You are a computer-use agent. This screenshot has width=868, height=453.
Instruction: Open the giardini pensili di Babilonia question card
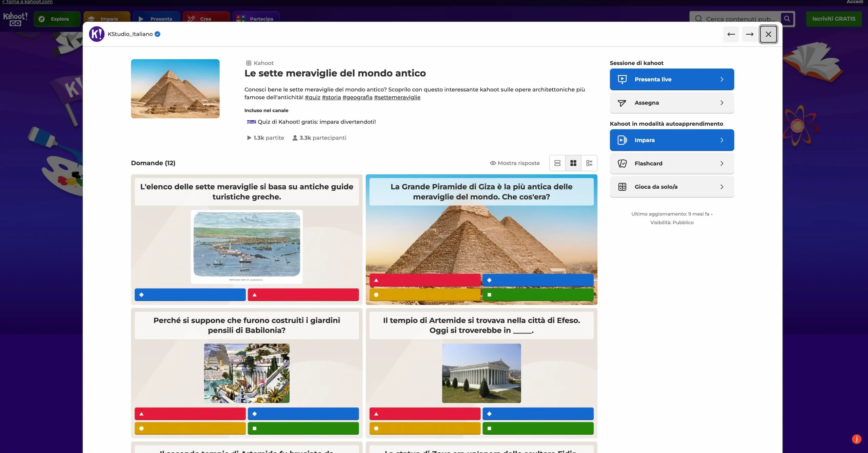pyautogui.click(x=246, y=373)
